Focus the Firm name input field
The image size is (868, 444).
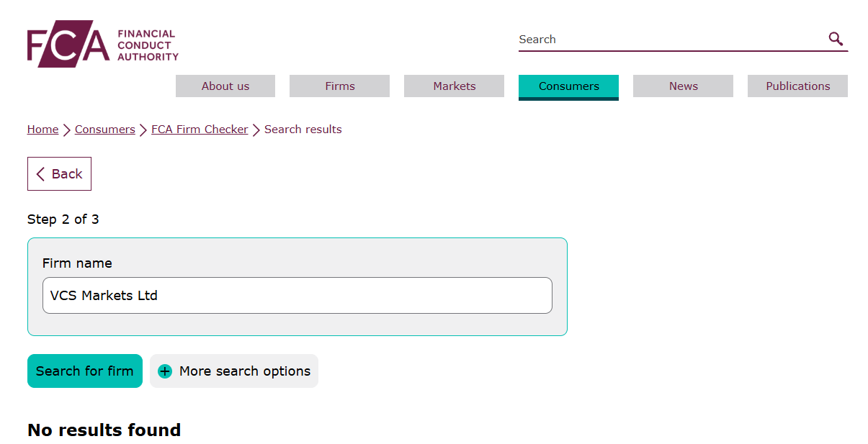(297, 296)
